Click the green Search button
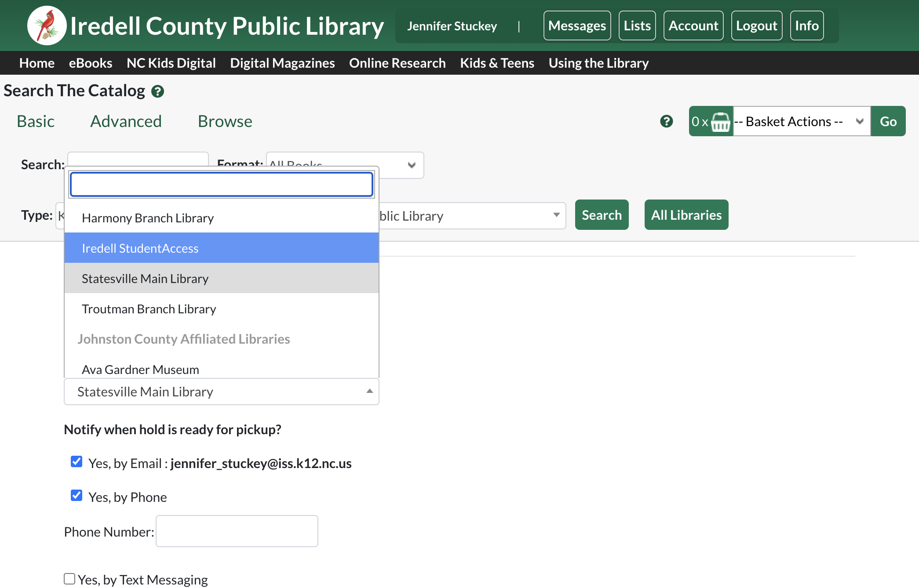The width and height of the screenshot is (919, 588). [x=602, y=215]
